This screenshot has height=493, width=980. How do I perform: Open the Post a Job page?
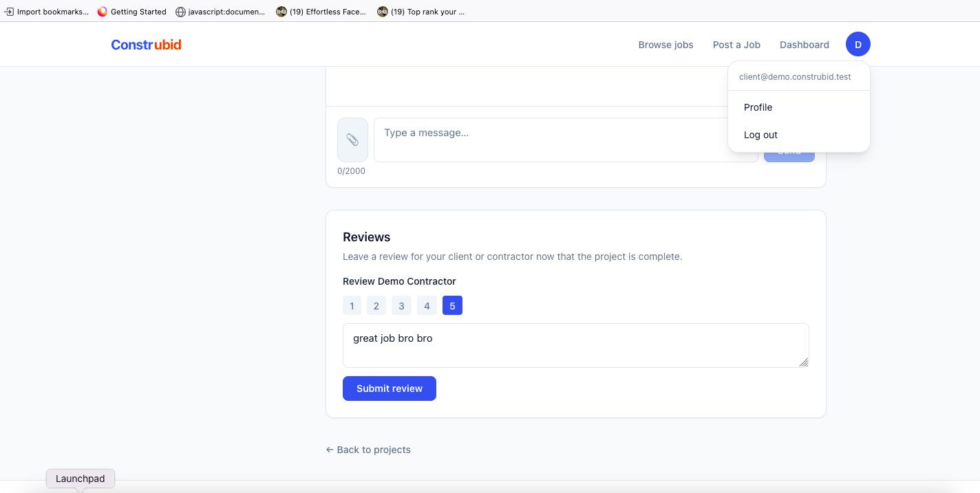pyautogui.click(x=736, y=45)
